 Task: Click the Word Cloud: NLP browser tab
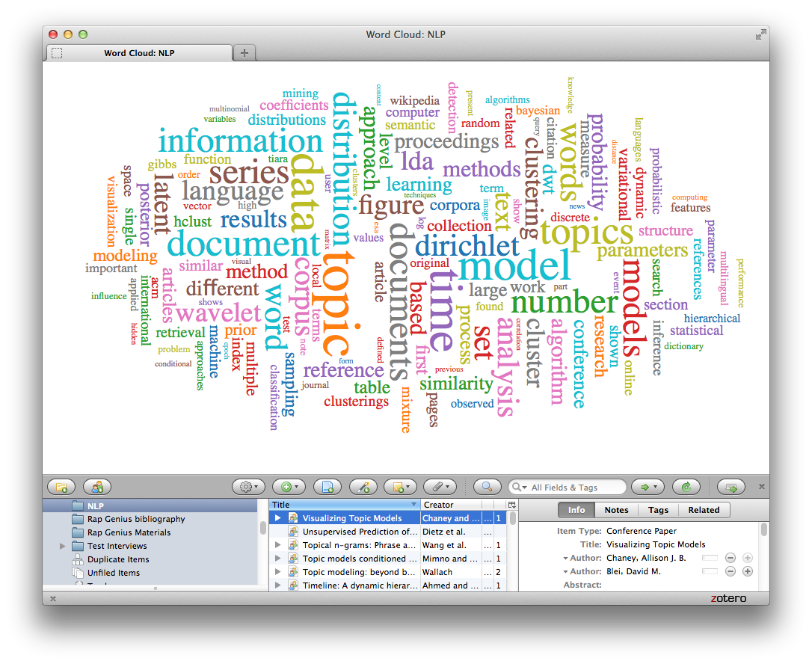(139, 53)
